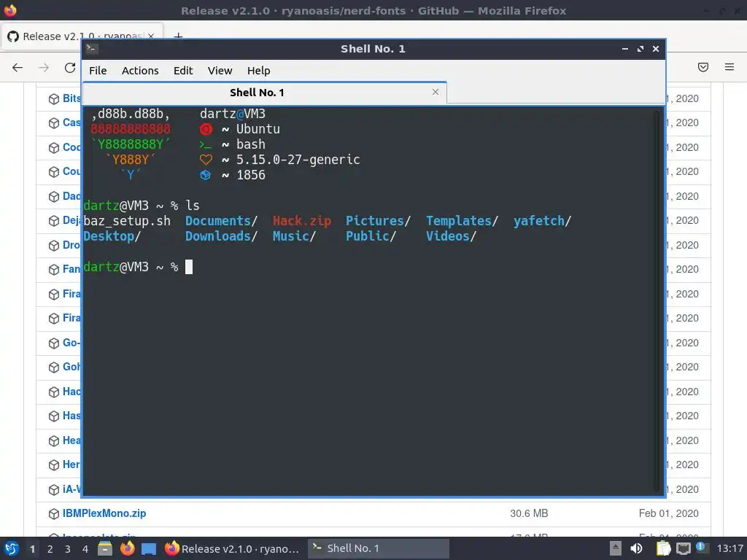This screenshot has width=747, height=560.
Task: Close the Shell No. 1 terminal tab
Action: tap(435, 92)
